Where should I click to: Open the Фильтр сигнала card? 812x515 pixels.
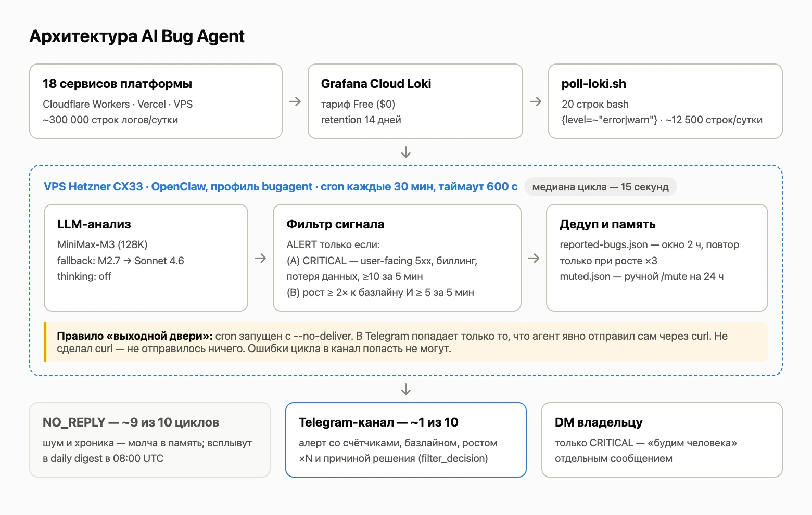click(x=397, y=257)
